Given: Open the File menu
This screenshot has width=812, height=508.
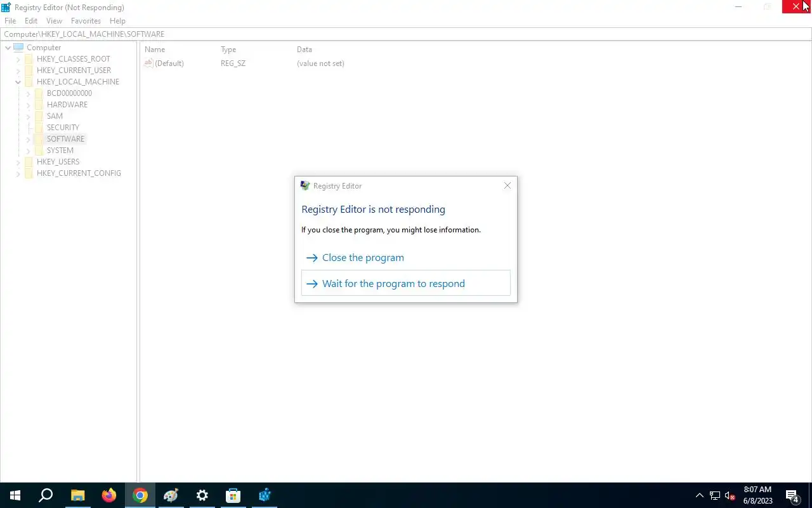Looking at the screenshot, I should point(10,21).
